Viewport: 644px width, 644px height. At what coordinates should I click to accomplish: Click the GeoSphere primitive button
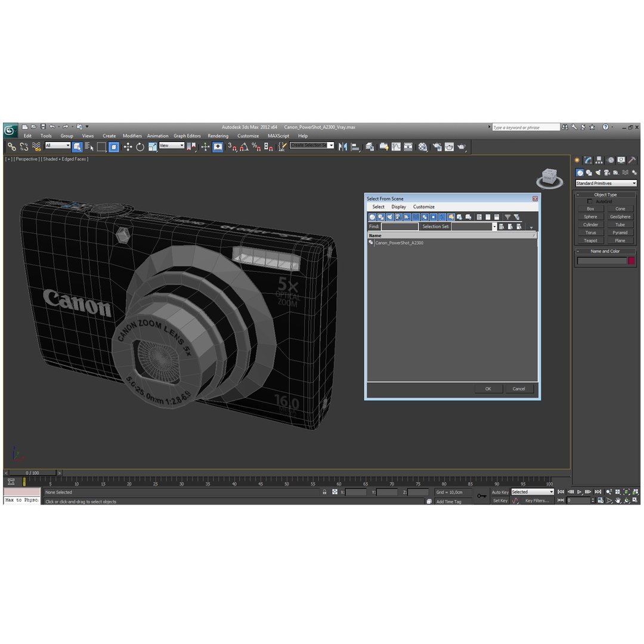(x=620, y=217)
